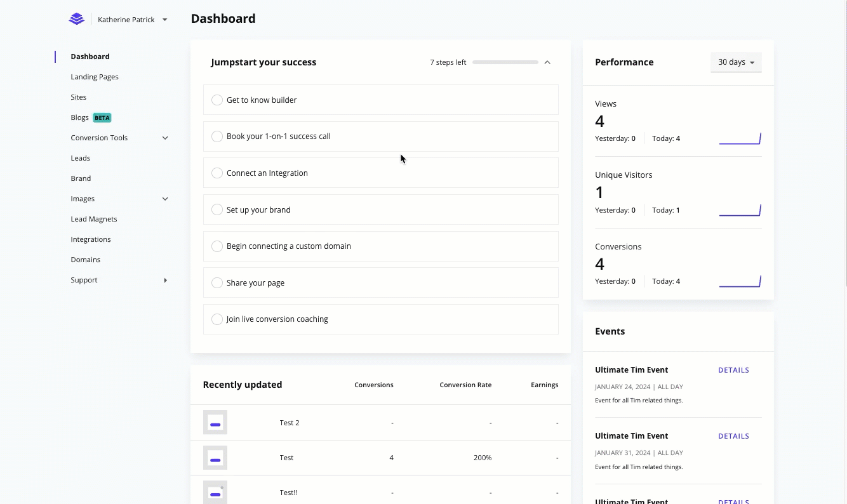Screen dimensions: 847x504
Task: Open Blogs in the sidebar
Action: coord(80,117)
